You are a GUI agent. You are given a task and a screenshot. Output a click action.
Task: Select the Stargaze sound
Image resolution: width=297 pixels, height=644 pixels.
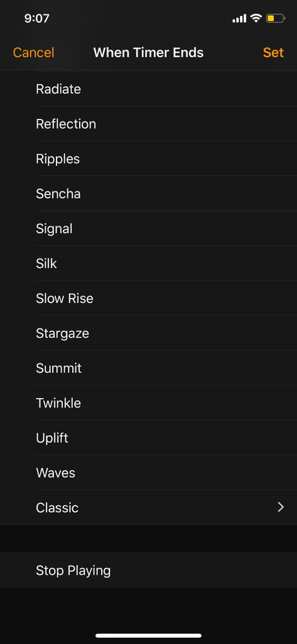(148, 333)
